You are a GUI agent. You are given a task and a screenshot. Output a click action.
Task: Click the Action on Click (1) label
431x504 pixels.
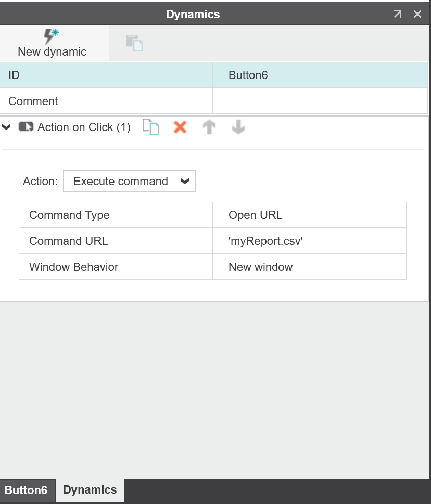click(84, 127)
